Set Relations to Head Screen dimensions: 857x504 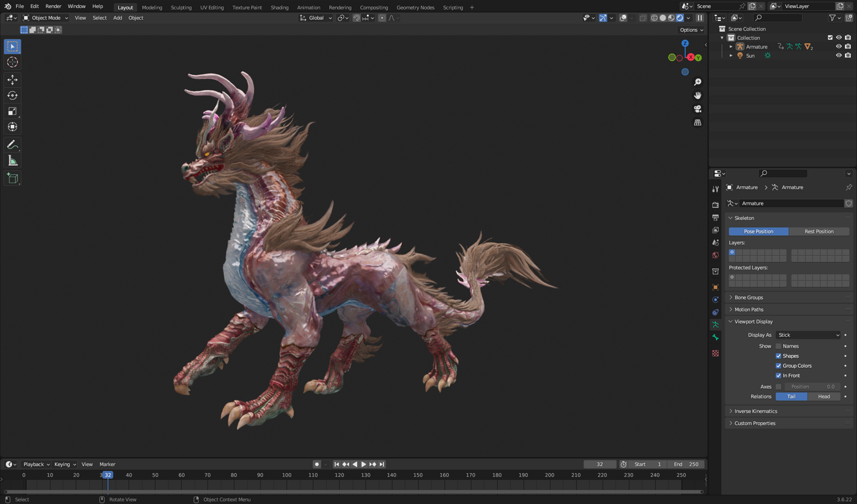coord(824,397)
